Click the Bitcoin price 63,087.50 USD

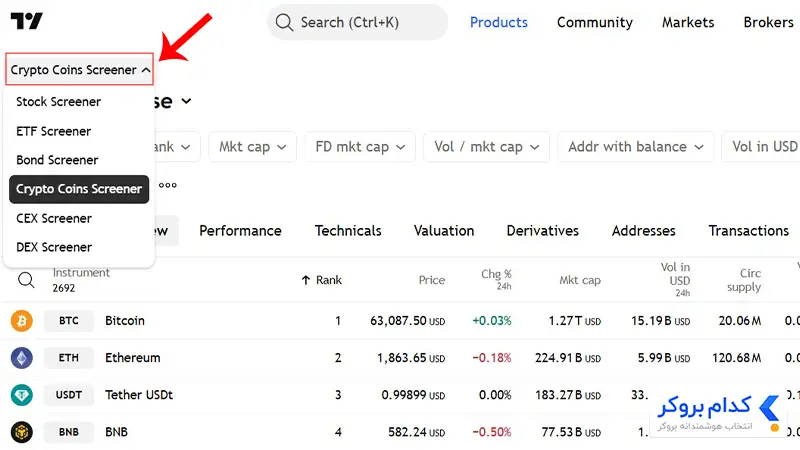408,321
